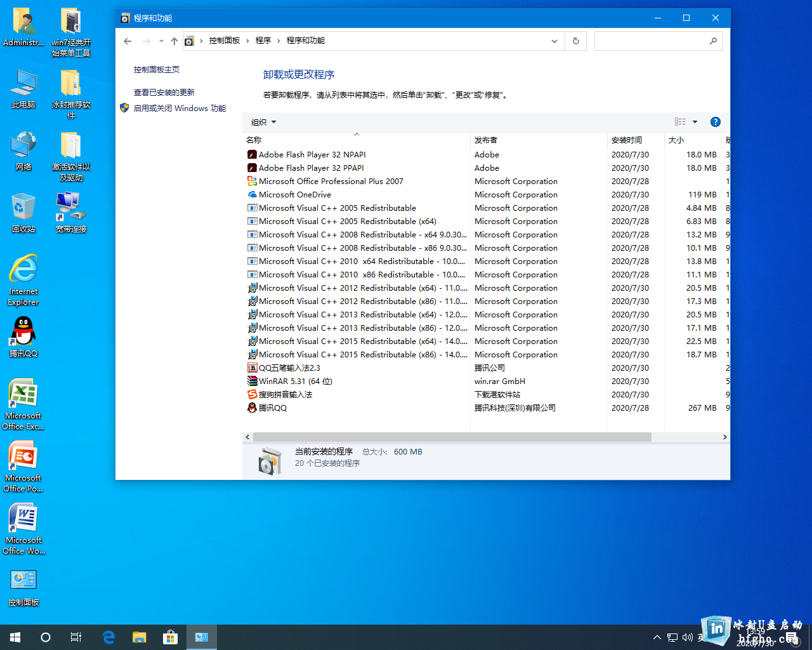Open Microsoft Edge from the taskbar

click(108, 637)
